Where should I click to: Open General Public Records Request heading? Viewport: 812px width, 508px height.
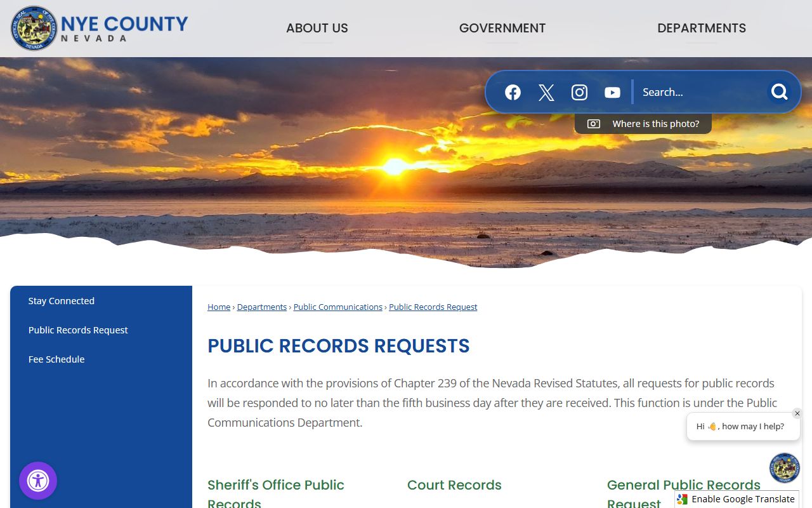point(684,494)
